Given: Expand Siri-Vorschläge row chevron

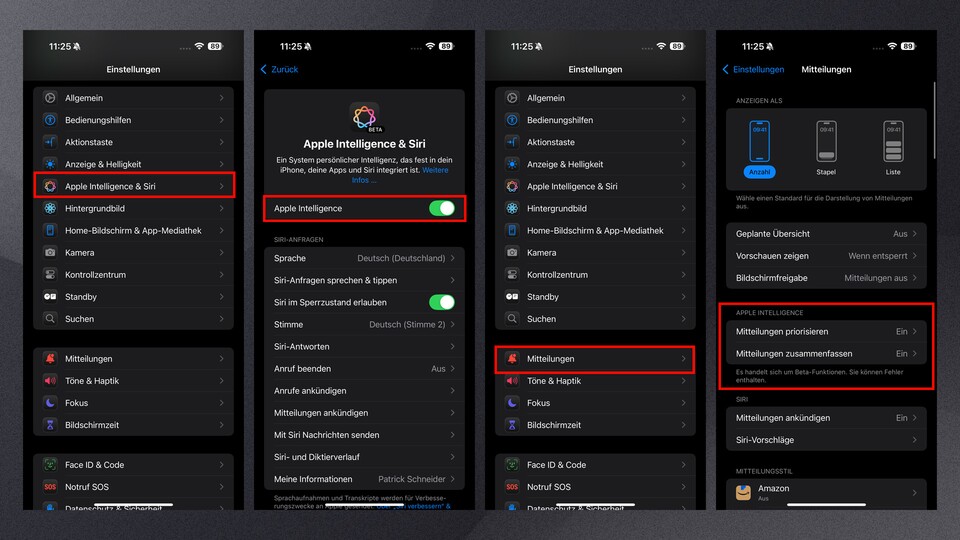Looking at the screenshot, I should tap(915, 440).
